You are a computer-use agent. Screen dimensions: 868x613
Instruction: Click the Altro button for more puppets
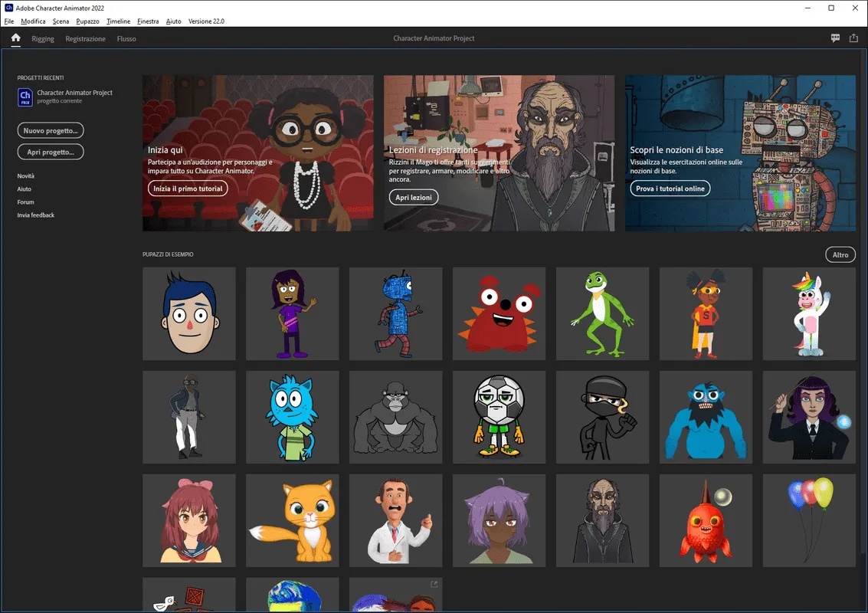coord(840,254)
